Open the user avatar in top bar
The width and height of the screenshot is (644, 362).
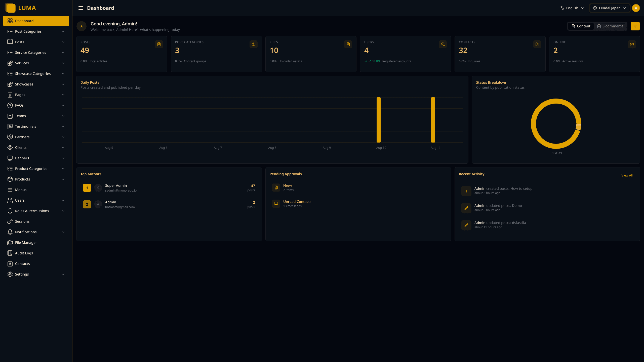[636, 8]
